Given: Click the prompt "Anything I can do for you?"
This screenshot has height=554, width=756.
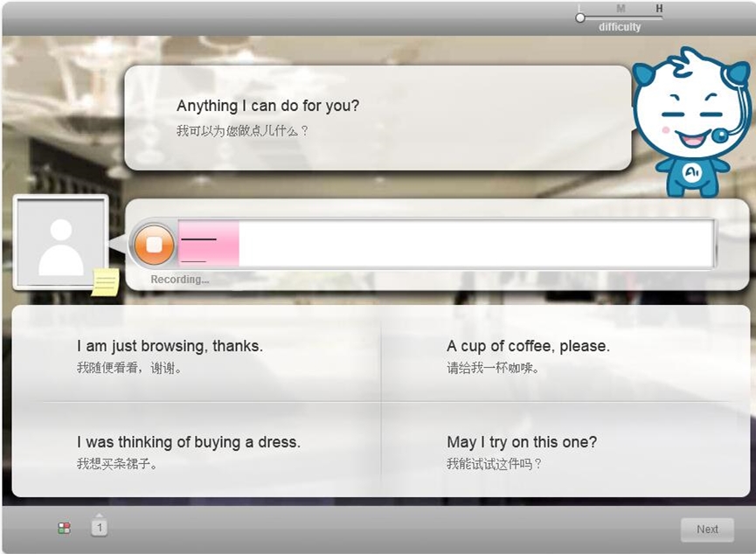Looking at the screenshot, I should pyautogui.click(x=267, y=106).
